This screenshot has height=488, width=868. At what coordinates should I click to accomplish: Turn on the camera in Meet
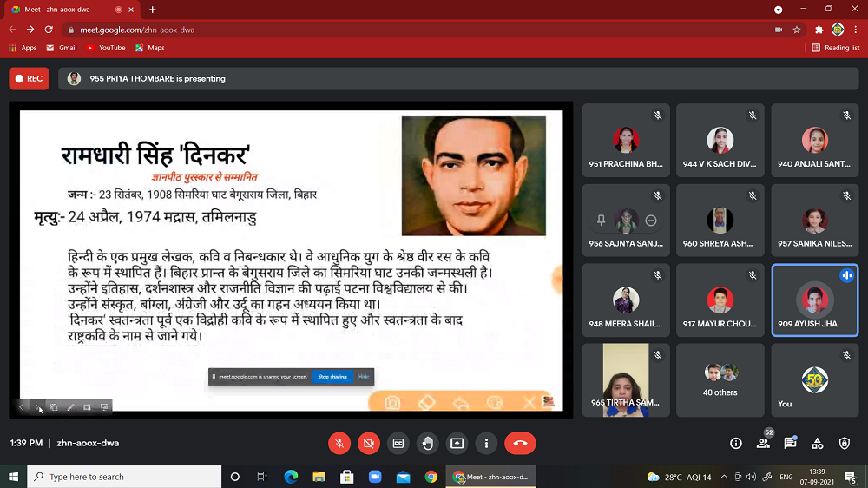tap(369, 443)
